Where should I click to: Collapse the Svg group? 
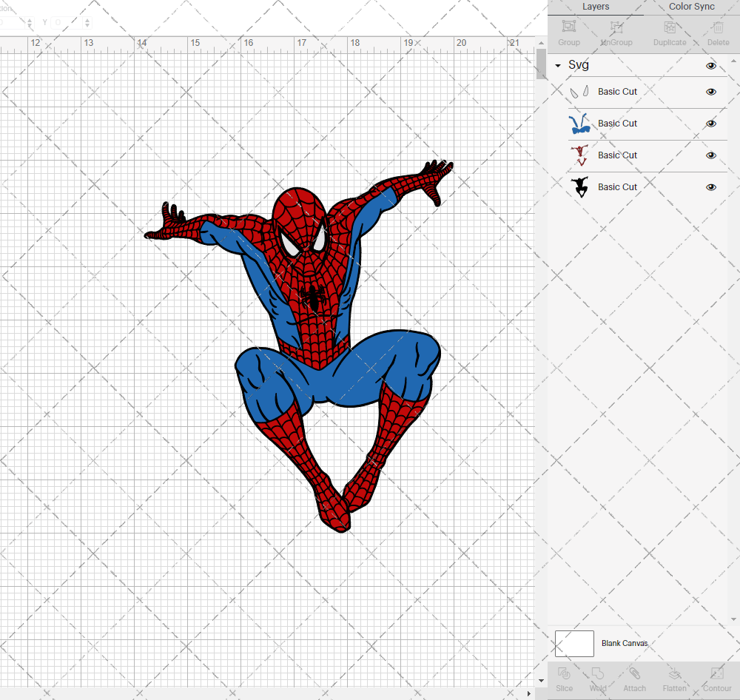(x=558, y=66)
